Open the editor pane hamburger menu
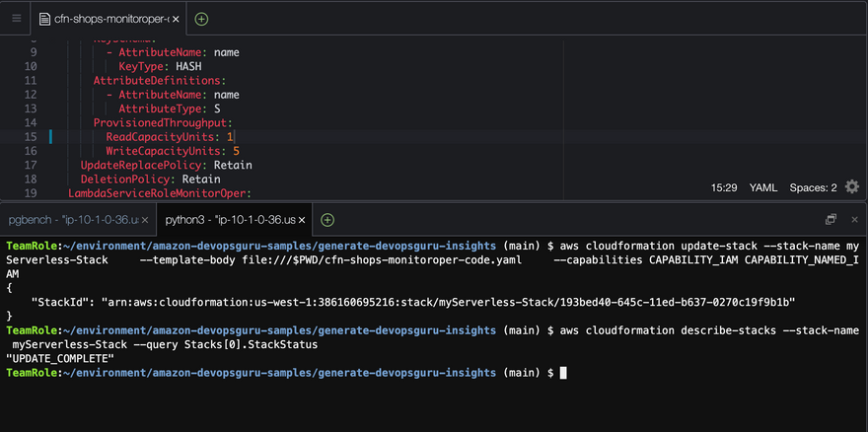 17,19
